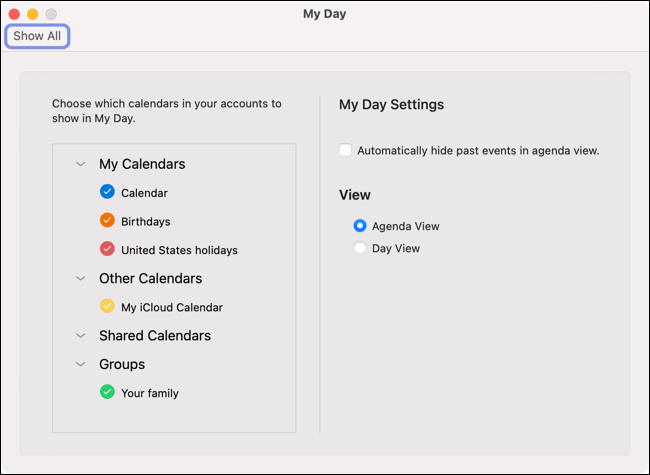Screen dimensions: 650x475
Task: Minimize the My Day window
Action: [x=32, y=14]
